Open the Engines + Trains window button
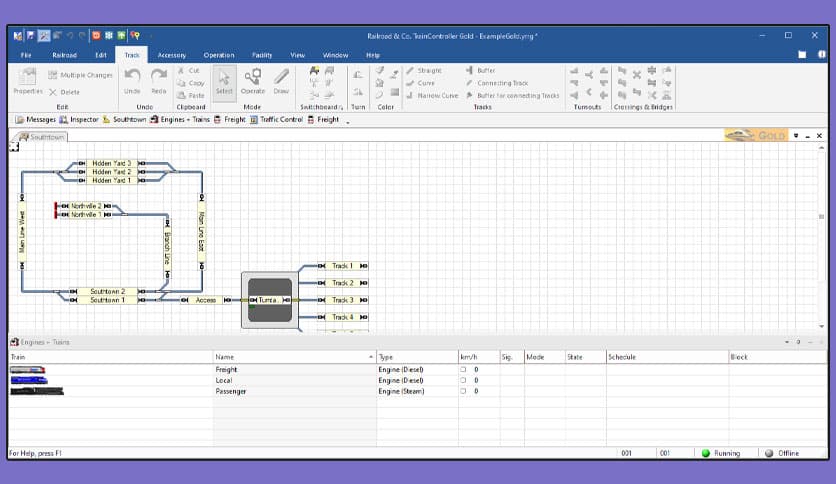 pos(180,119)
